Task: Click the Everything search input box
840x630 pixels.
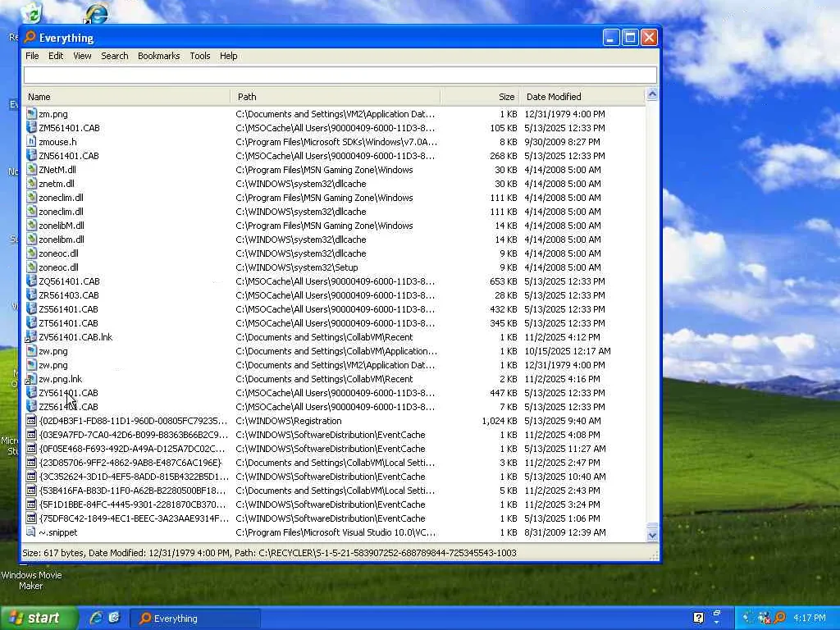Action: point(340,75)
